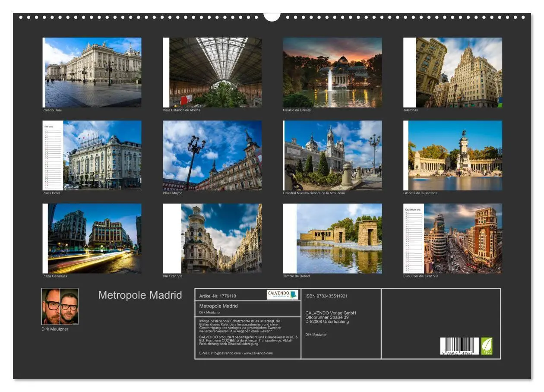This screenshot has height=392, width=544.
Task: Select the Blick über die Gran Via photo
Action: 453,238
